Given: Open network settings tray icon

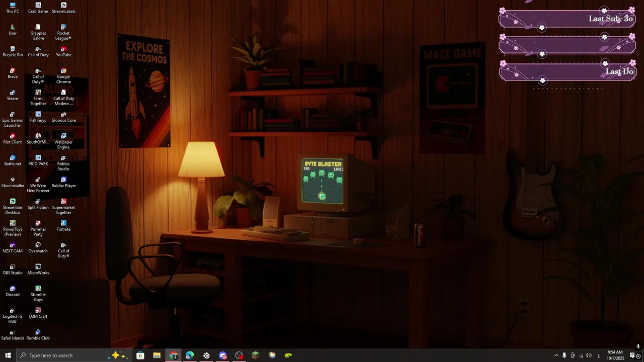Looking at the screenshot, I should (x=581, y=355).
